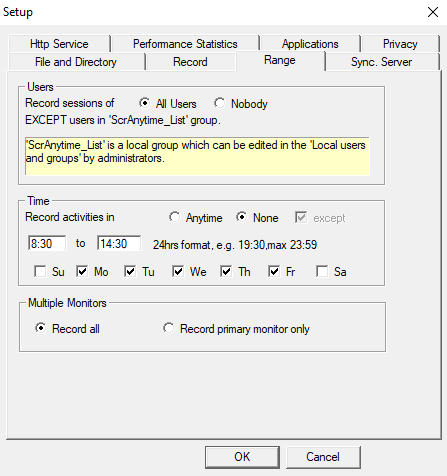Click the end time field showing 14:30

coord(119,243)
